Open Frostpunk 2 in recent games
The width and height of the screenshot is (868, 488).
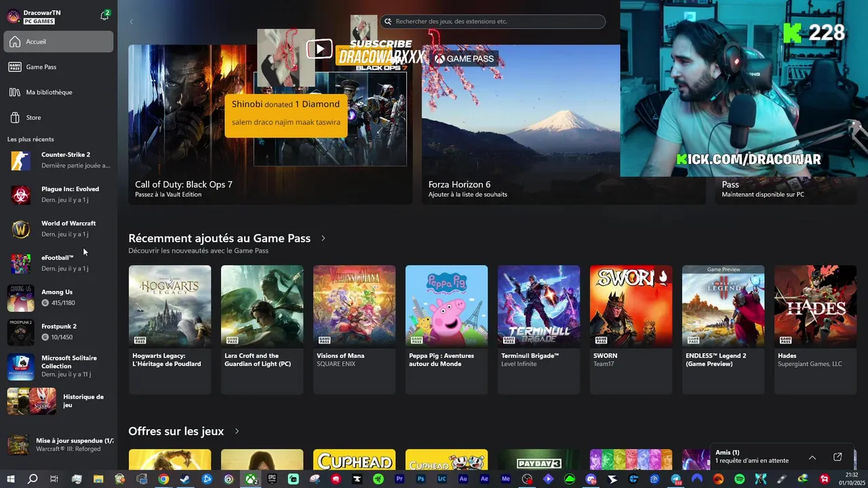[x=58, y=331]
